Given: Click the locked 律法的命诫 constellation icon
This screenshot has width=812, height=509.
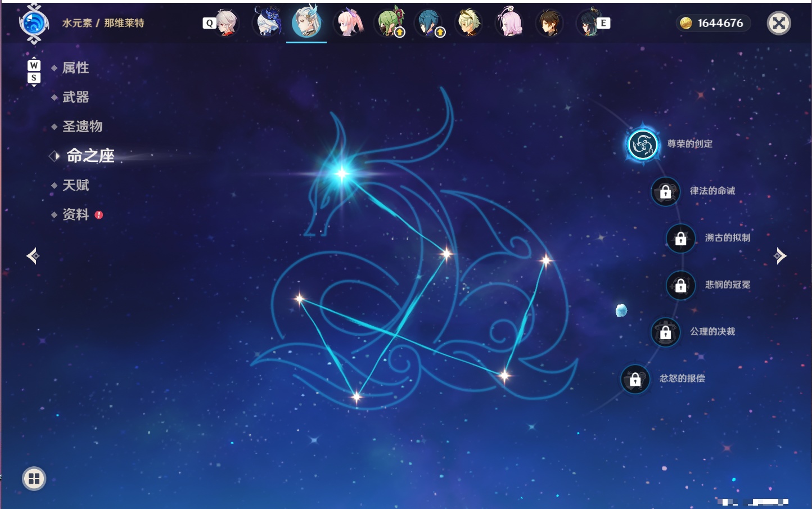Looking at the screenshot, I should [x=665, y=191].
